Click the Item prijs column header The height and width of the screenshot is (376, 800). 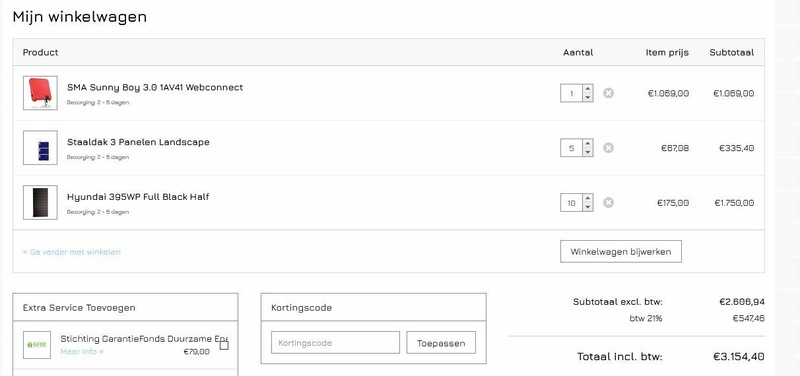pyautogui.click(x=667, y=53)
